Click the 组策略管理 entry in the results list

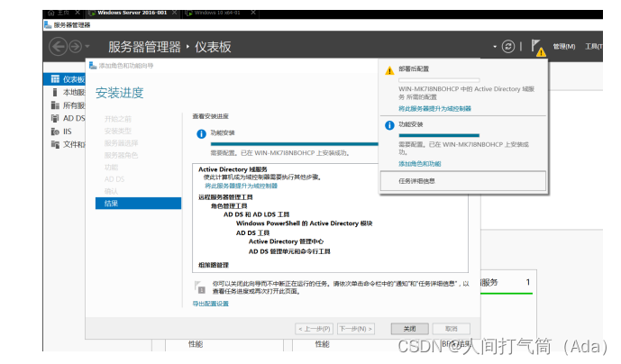click(x=214, y=265)
